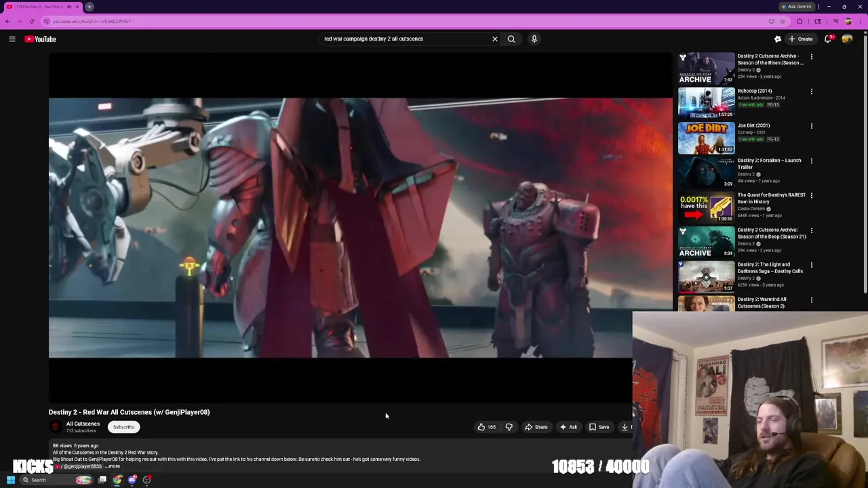Open Discord from the taskbar

tap(132, 480)
